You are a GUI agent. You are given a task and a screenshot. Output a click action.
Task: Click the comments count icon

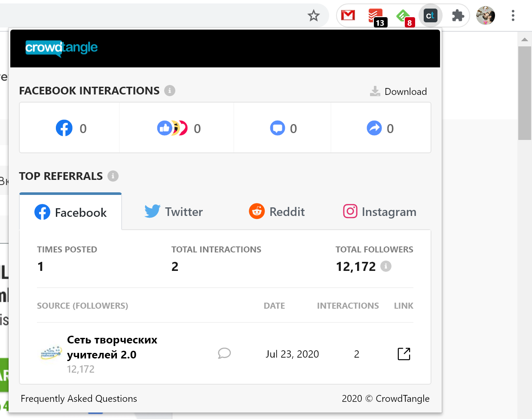pyautogui.click(x=278, y=128)
